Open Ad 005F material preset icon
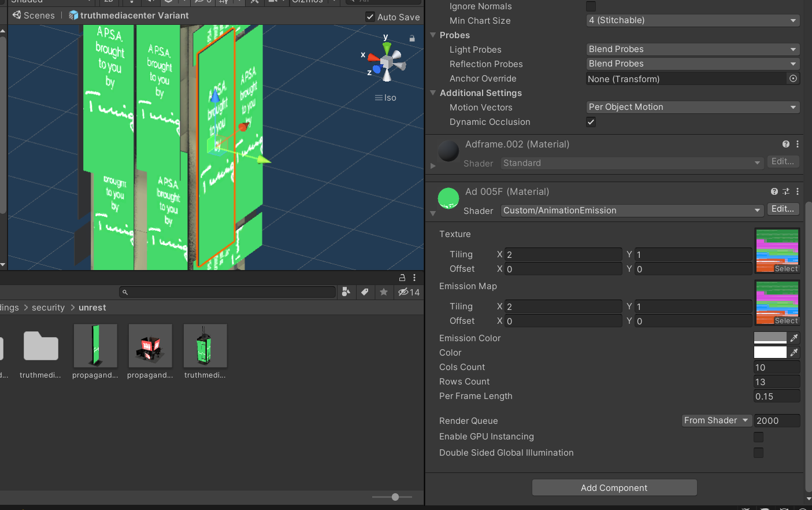The width and height of the screenshot is (812, 510). click(786, 191)
